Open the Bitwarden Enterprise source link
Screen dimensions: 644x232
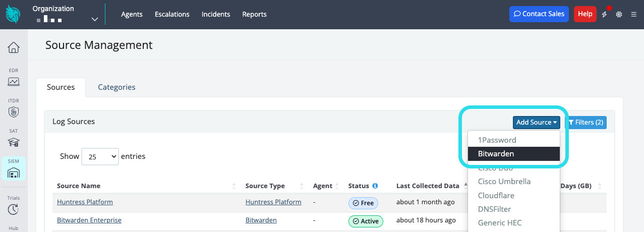pyautogui.click(x=89, y=220)
